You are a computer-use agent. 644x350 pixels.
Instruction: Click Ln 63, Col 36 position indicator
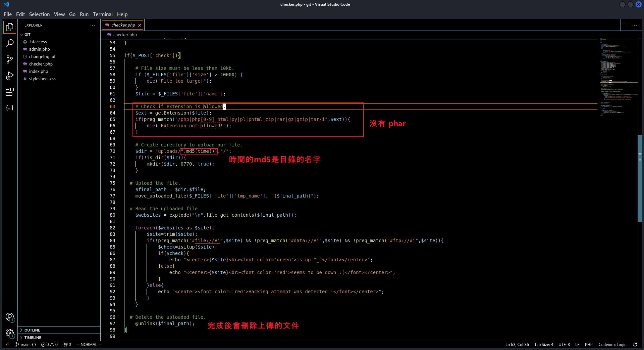pyautogui.click(x=517, y=345)
